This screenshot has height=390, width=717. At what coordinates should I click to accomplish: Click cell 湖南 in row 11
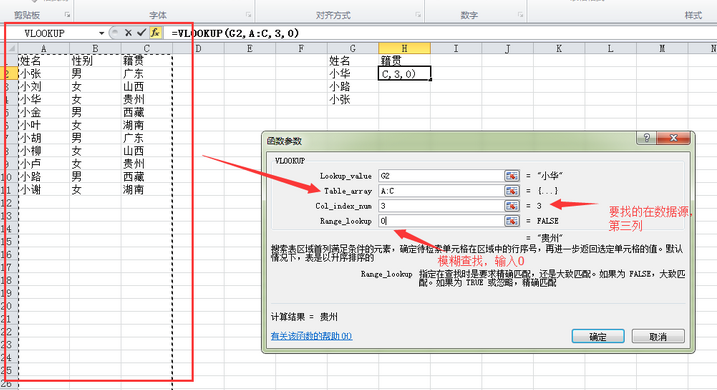point(147,189)
